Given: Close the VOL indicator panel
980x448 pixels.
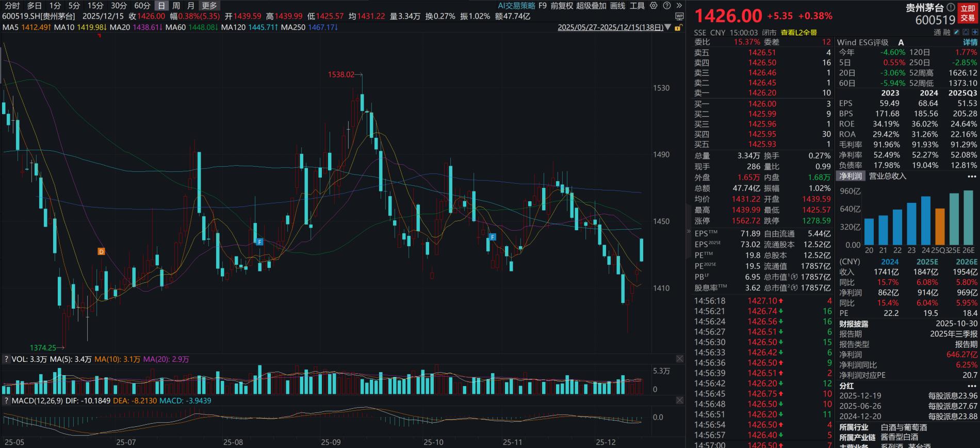Looking at the screenshot, I should [x=679, y=359].
